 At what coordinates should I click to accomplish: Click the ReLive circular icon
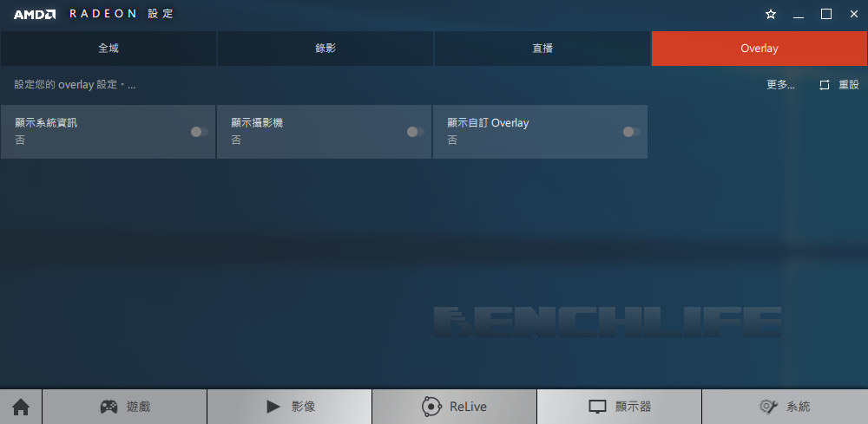pos(431,407)
